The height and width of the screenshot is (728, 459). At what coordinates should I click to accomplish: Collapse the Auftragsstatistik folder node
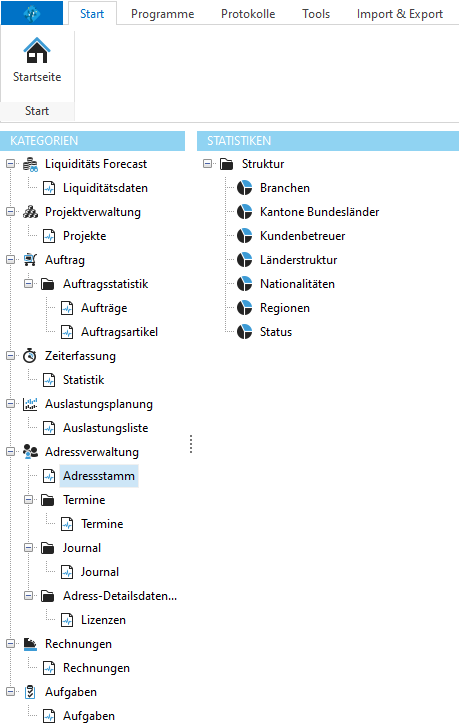click(28, 283)
